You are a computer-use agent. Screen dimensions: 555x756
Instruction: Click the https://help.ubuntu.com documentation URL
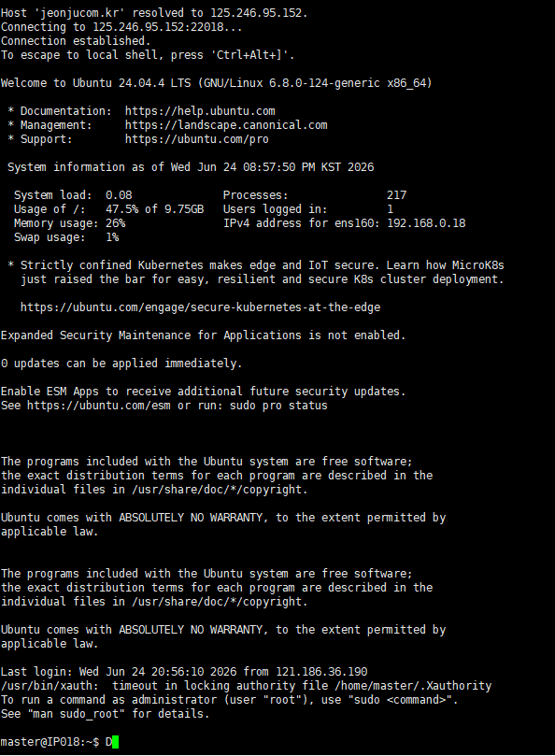[x=200, y=111]
